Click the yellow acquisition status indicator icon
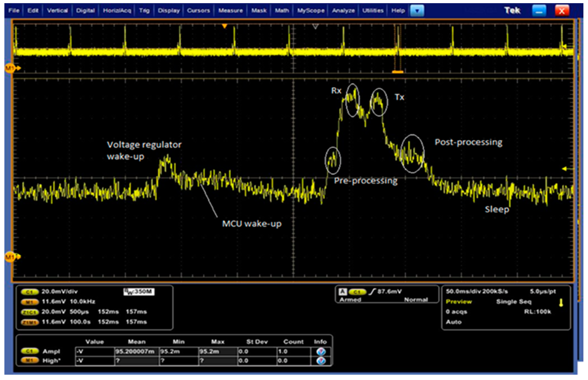This screenshot has width=588, height=380. 561,303
